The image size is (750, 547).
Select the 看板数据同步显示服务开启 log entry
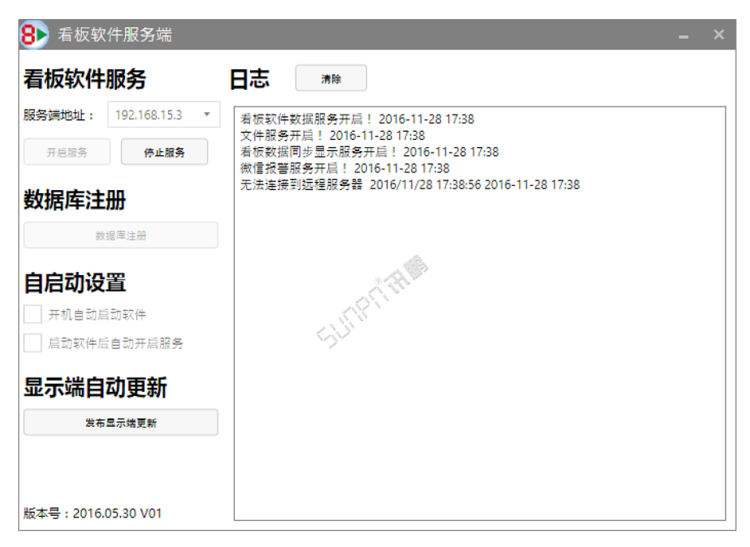[x=369, y=152]
